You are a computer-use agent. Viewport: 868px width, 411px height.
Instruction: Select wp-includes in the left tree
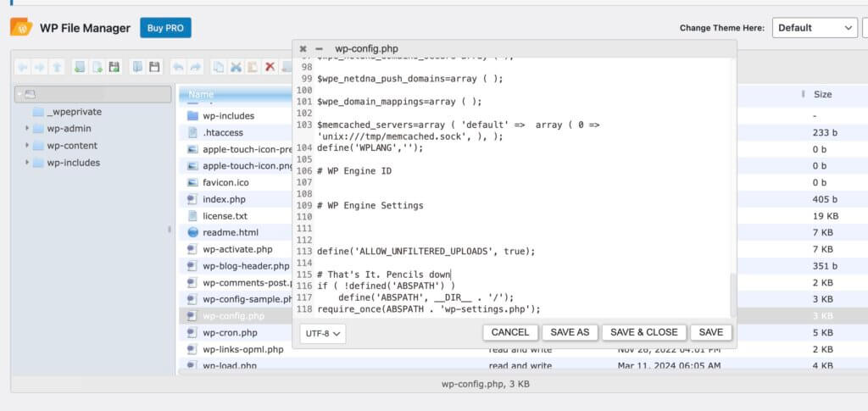click(73, 163)
